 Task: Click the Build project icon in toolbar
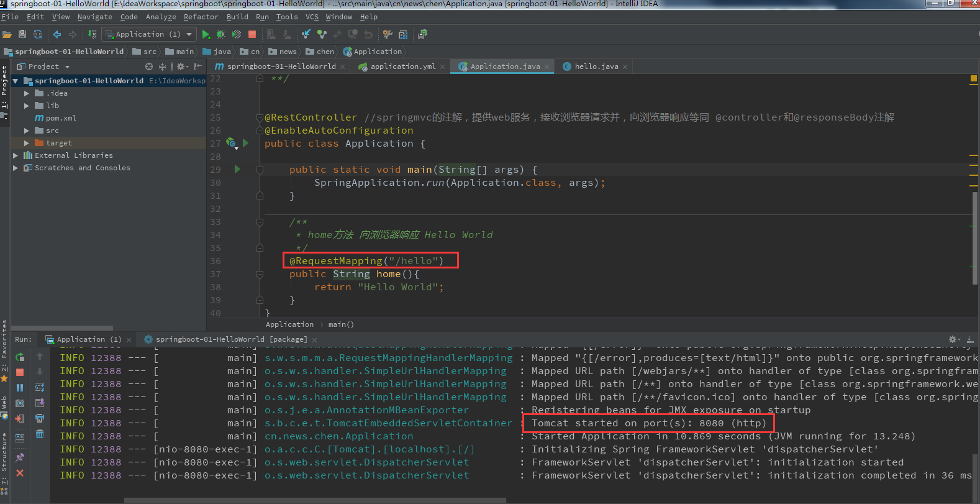pos(92,34)
